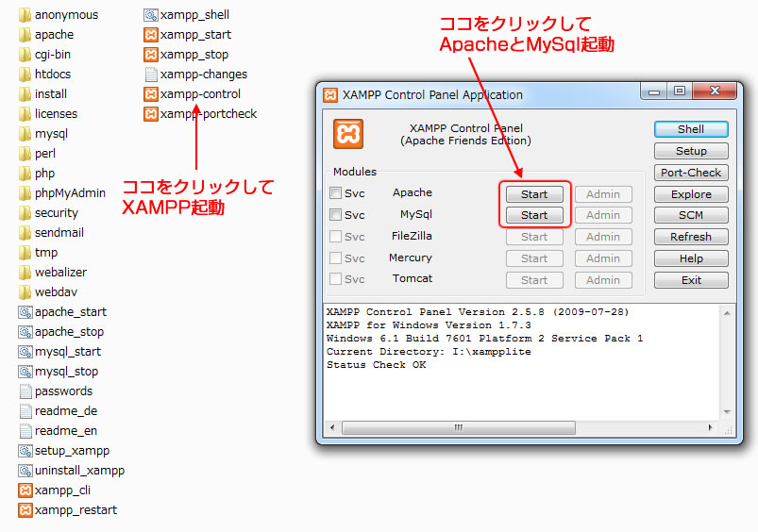Click the log horizontal scrollbar thumb
The image size is (758, 532).
[458, 427]
